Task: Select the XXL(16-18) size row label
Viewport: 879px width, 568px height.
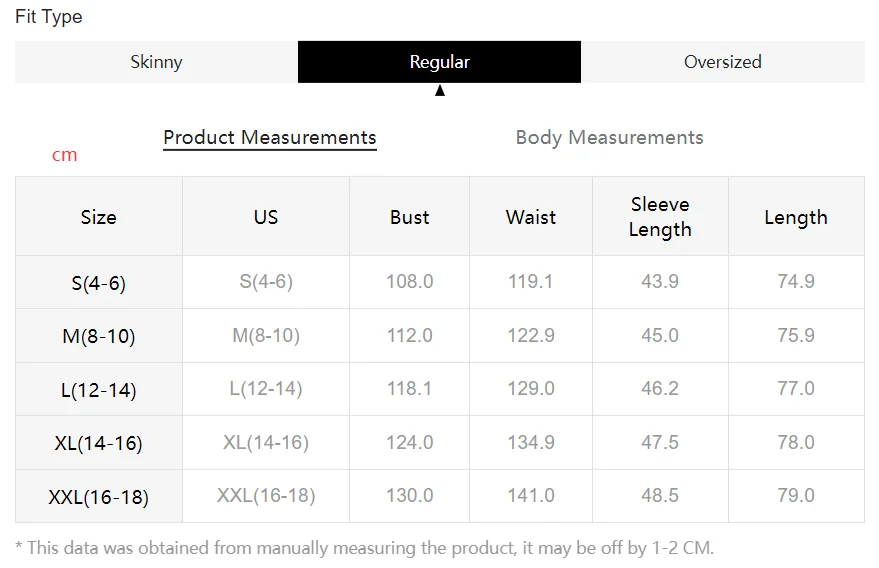Action: tap(98, 497)
